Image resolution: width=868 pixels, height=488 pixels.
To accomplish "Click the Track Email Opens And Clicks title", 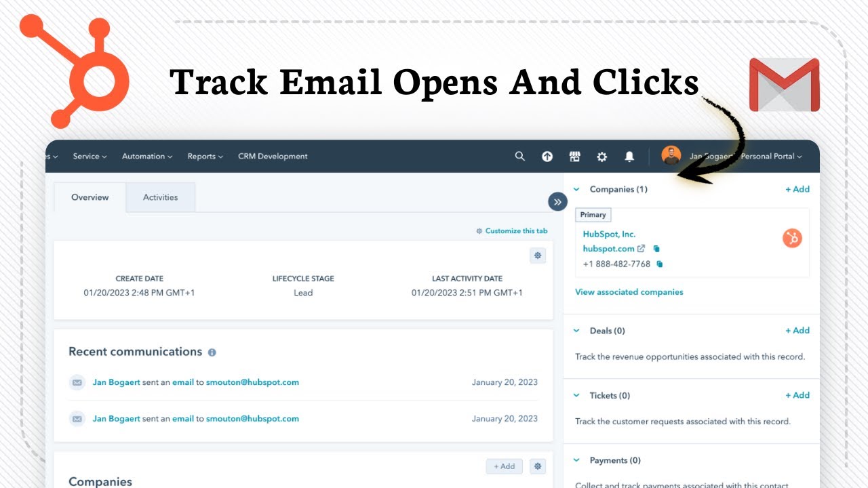I will pyautogui.click(x=434, y=83).
